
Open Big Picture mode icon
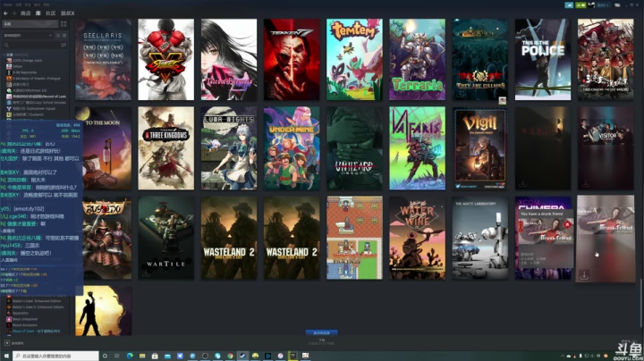click(617, 5)
